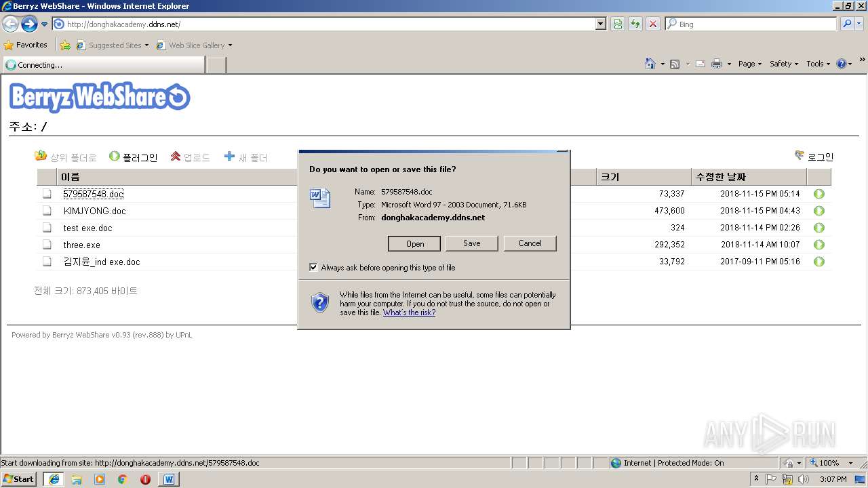This screenshot has height=488, width=868.
Task: Click green download icon for 김지윤_ind row
Action: point(819,262)
